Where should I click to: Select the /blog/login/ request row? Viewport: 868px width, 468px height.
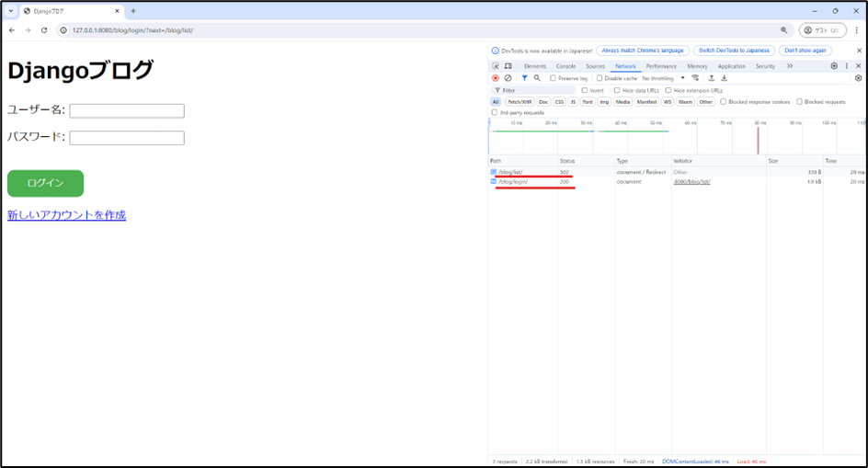click(678, 182)
